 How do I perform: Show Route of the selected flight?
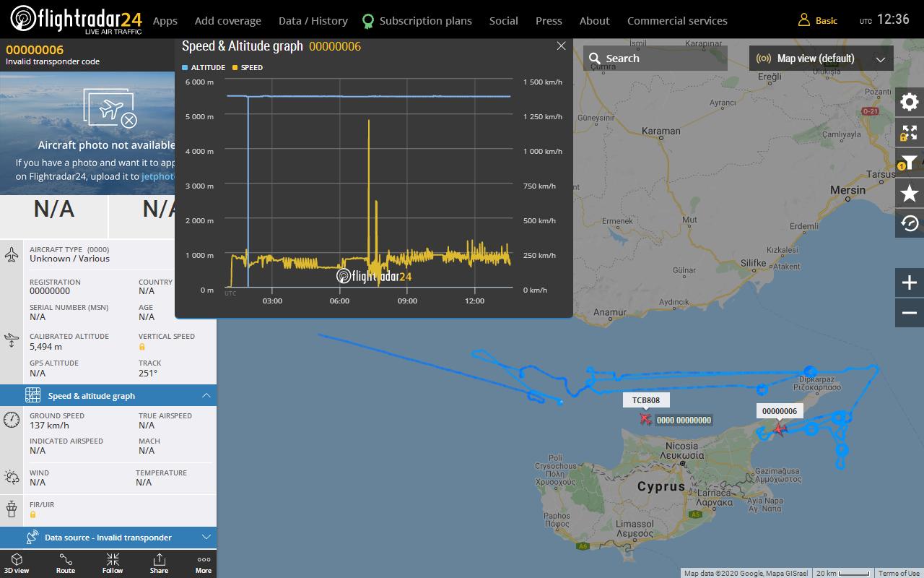click(x=66, y=564)
